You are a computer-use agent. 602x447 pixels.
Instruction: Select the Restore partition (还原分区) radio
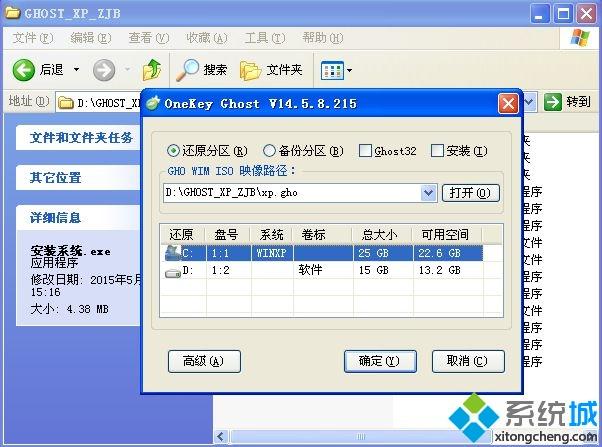pos(173,151)
